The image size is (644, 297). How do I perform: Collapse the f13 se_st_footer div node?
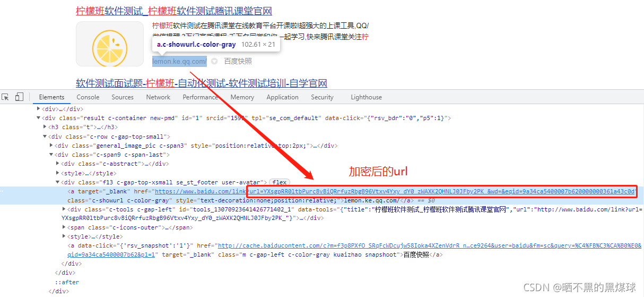point(57,182)
